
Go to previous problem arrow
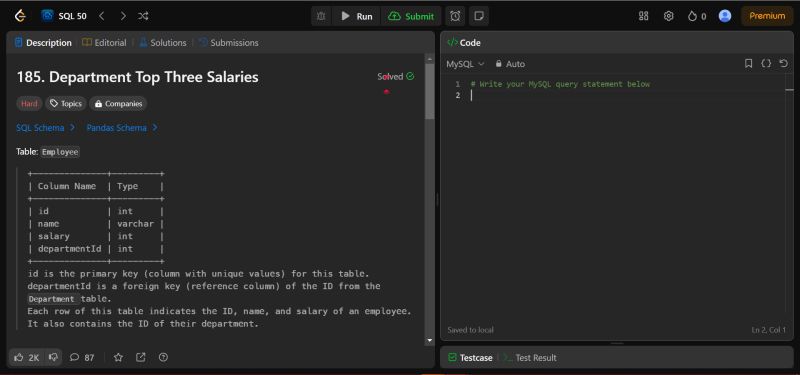(x=102, y=16)
